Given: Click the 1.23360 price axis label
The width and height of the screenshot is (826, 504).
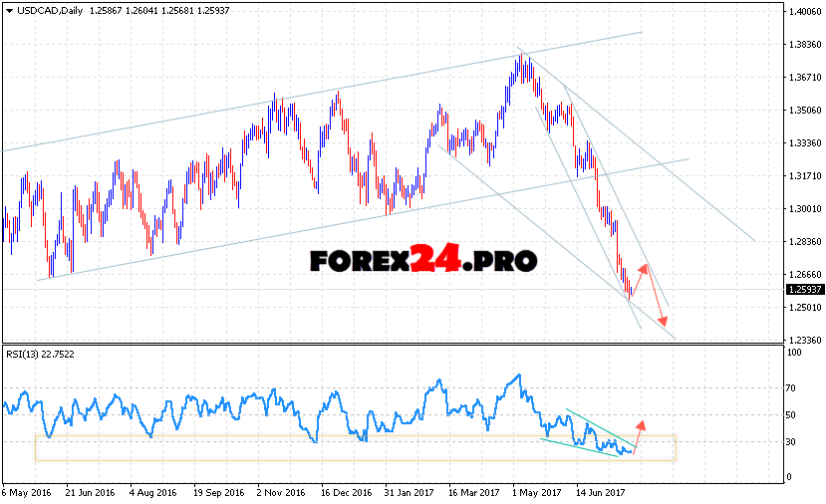Looking at the screenshot, I should [x=803, y=340].
